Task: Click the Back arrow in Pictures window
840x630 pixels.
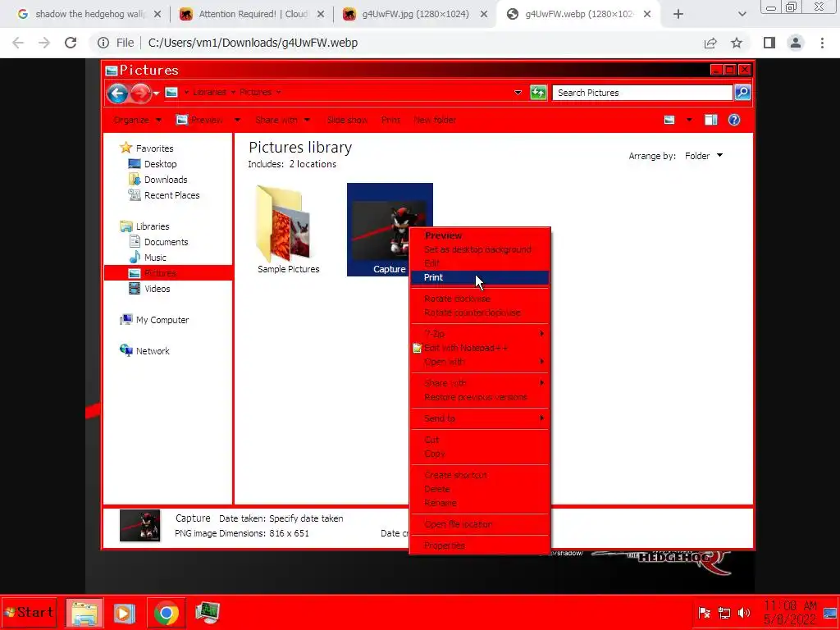Action: pos(117,94)
